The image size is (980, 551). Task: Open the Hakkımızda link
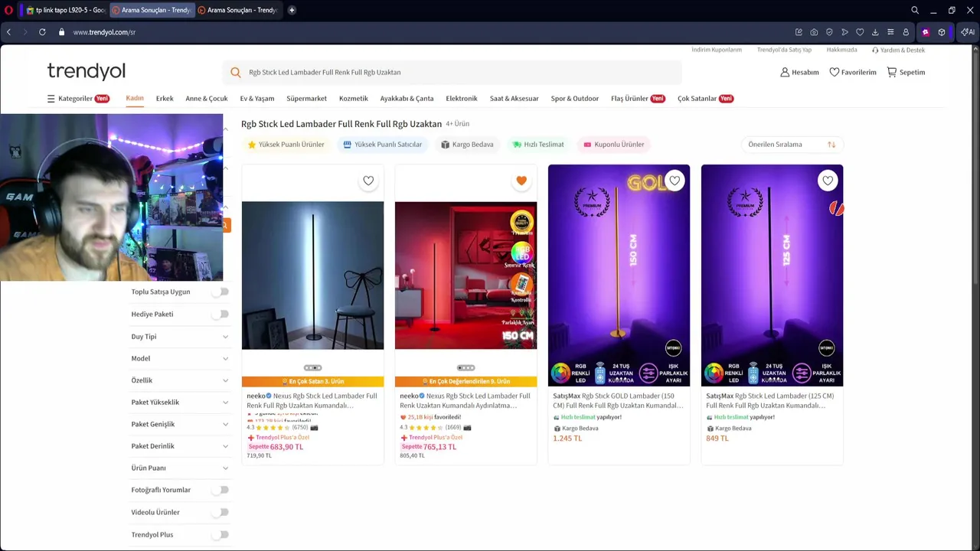click(842, 50)
